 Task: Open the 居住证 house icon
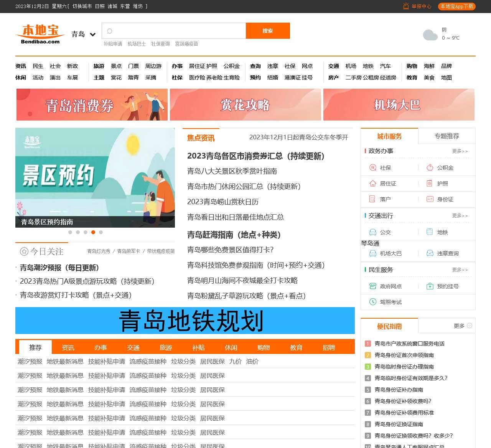coord(372,183)
